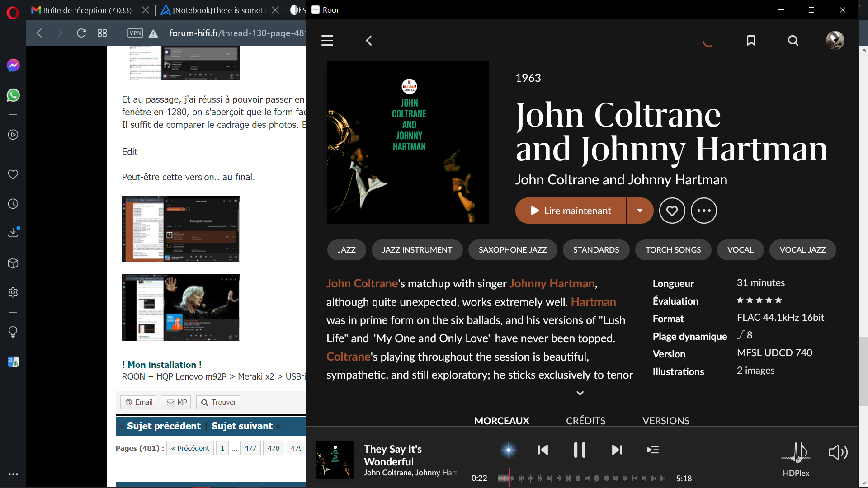Click the Opera logo menu
This screenshot has width=868, height=488.
[13, 13]
